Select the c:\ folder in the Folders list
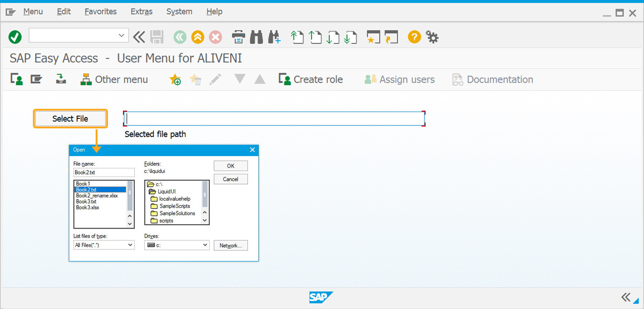This screenshot has width=644, height=309. tap(155, 185)
